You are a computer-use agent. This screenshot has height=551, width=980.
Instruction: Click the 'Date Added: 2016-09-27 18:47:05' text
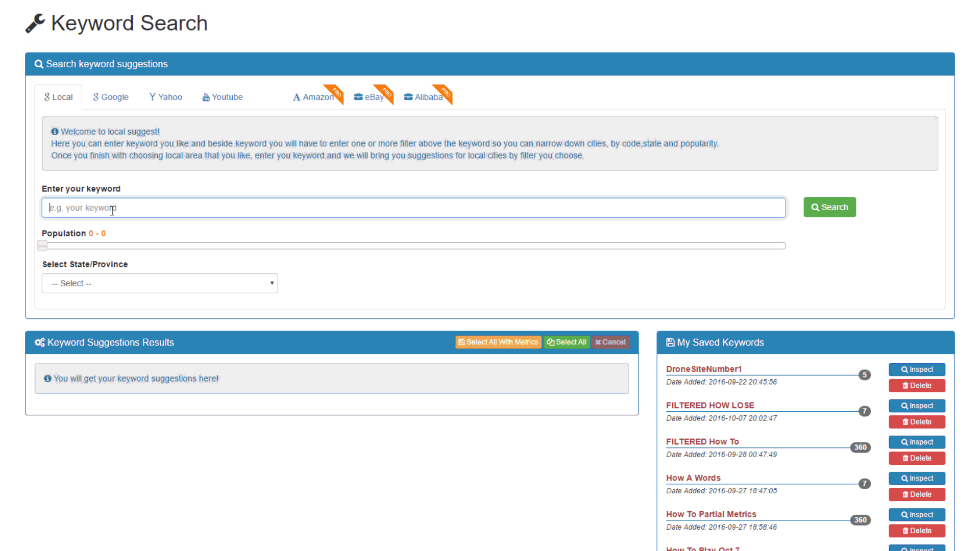tap(721, 490)
